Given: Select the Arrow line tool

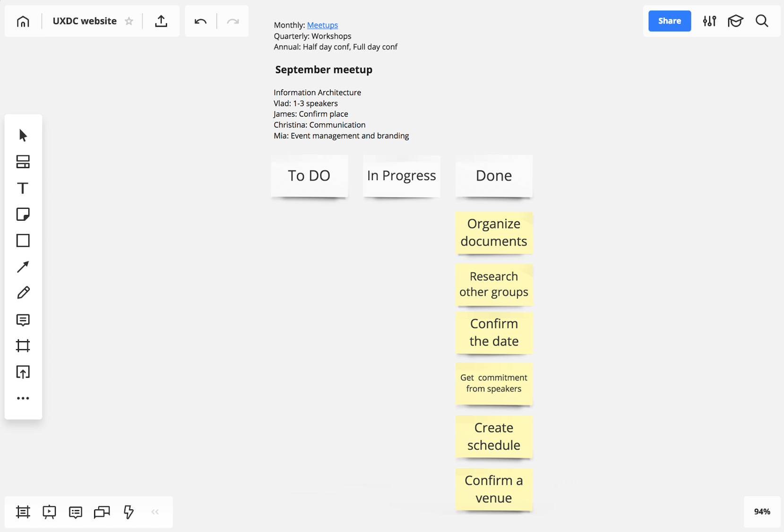Looking at the screenshot, I should (x=23, y=266).
